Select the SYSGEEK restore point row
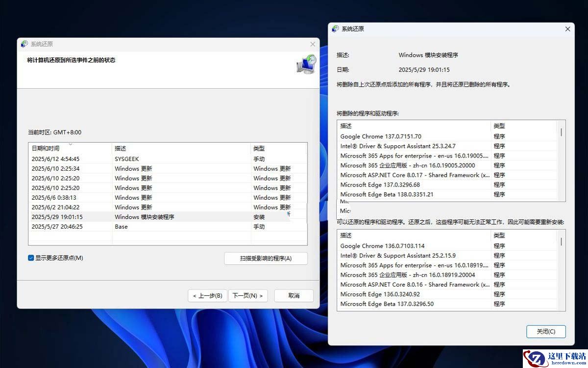 168,159
